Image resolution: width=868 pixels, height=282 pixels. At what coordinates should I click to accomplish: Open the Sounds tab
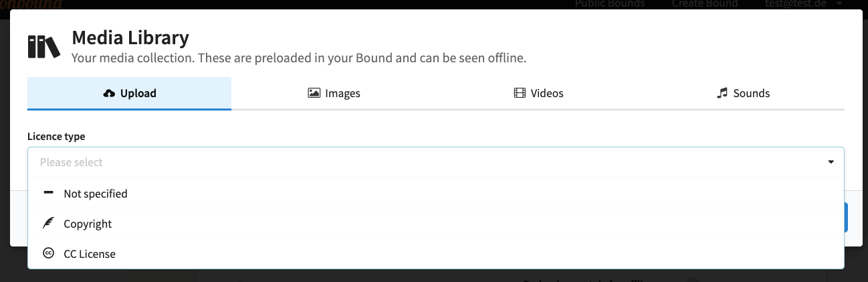point(742,93)
